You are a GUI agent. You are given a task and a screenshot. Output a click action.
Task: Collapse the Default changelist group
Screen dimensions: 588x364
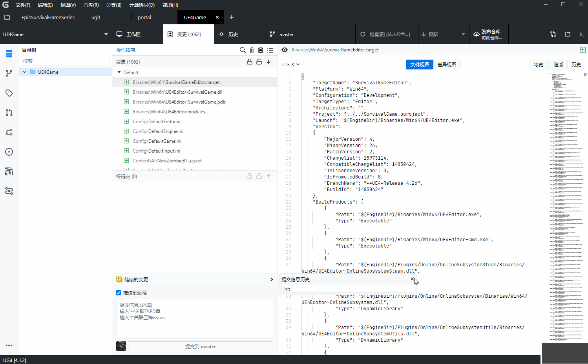(x=119, y=73)
